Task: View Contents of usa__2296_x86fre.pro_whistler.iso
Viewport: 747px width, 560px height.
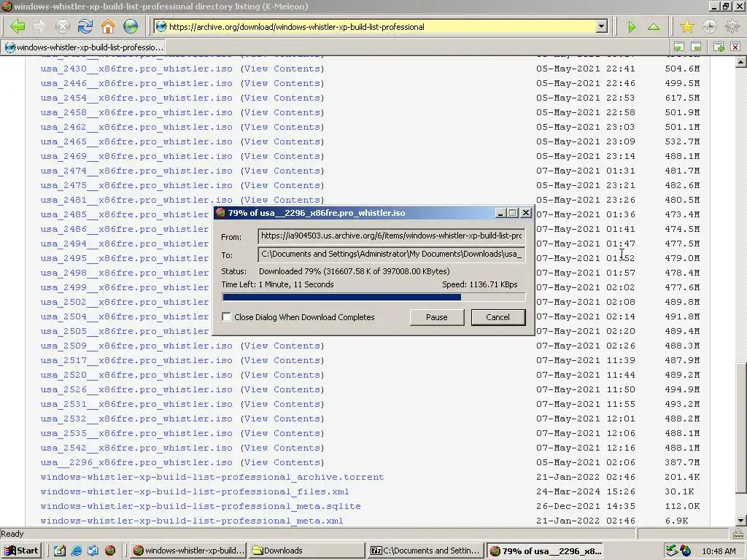Action: point(282,462)
